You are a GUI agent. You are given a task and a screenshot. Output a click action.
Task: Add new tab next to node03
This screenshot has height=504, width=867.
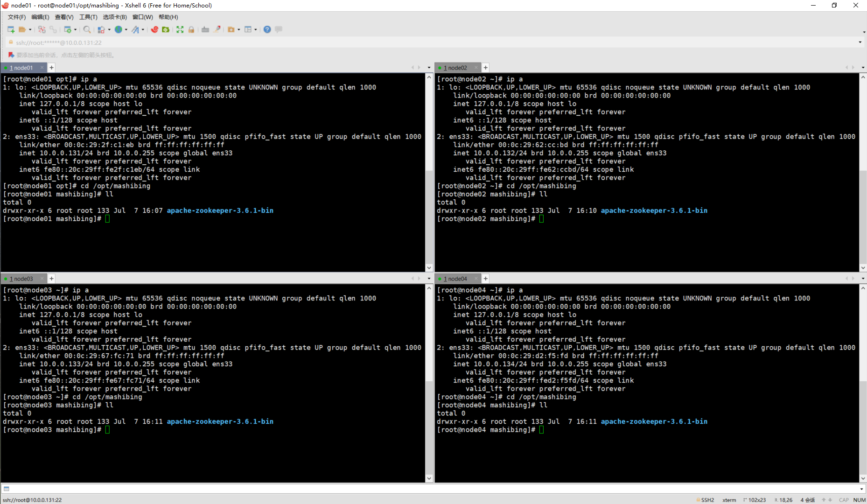52,279
